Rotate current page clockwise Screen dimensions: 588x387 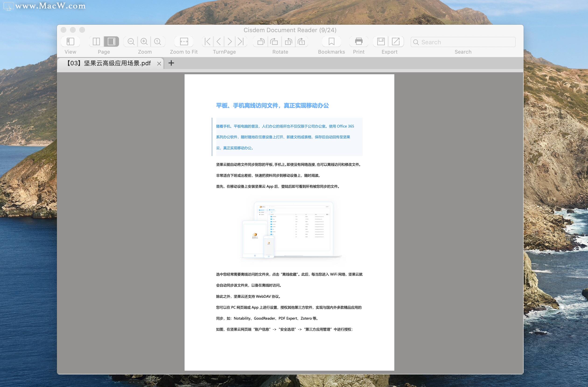coord(301,41)
